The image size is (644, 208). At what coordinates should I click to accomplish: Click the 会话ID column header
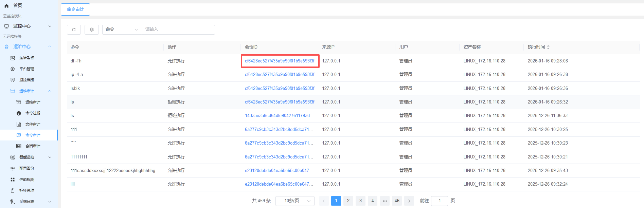(x=251, y=47)
